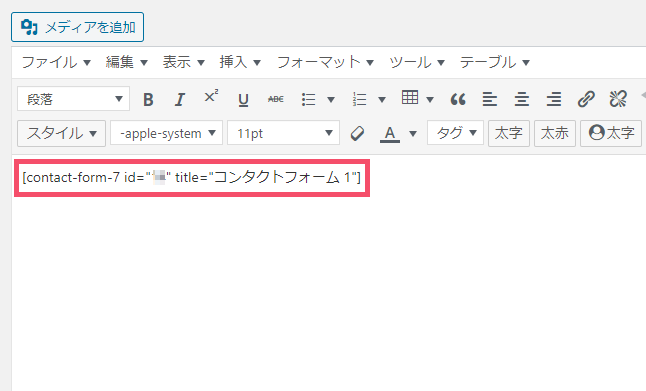Open the 編集 menu
Image resolution: width=646 pixels, height=391 pixels.
click(126, 62)
